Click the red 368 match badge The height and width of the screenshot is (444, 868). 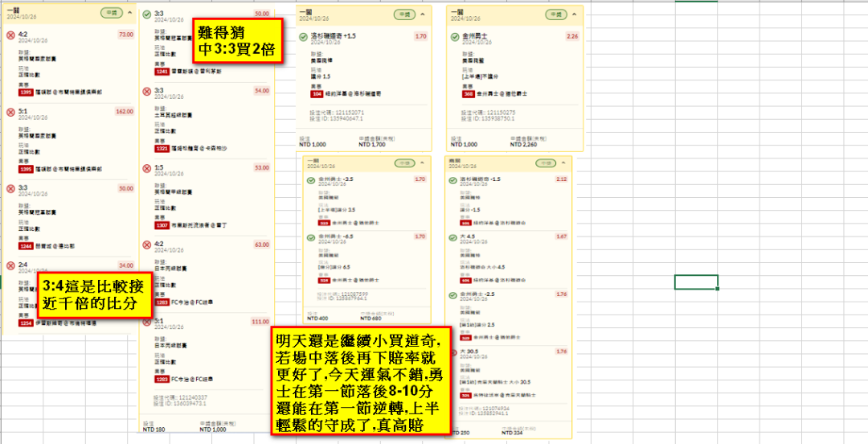(469, 94)
